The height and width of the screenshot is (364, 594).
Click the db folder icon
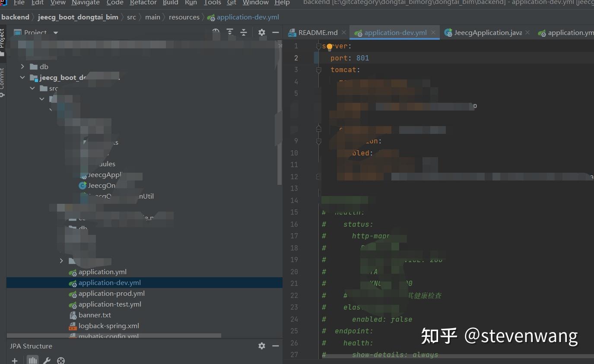coord(33,66)
